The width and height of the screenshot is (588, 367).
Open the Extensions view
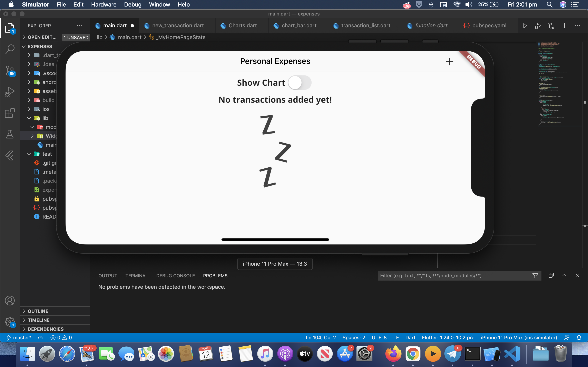pos(10,113)
